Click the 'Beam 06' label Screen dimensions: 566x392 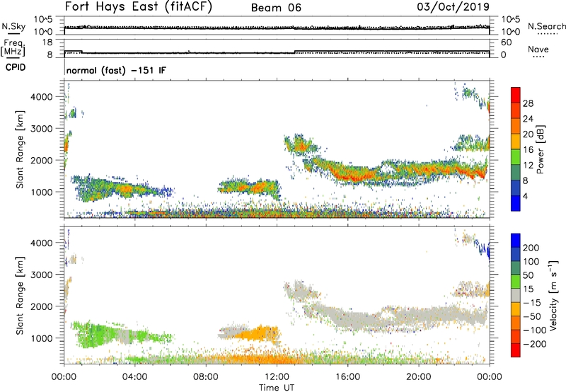coord(276,8)
